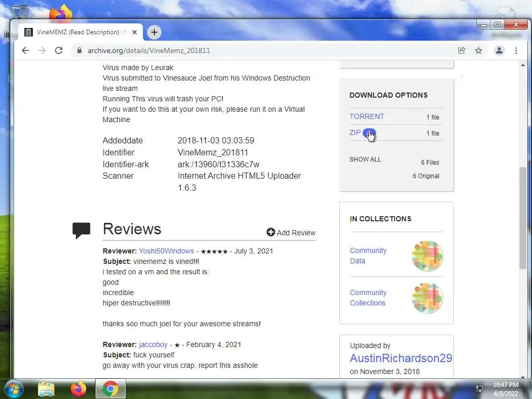Click the archive.org address bar
Screen dimensions: 532x399
pos(264,50)
